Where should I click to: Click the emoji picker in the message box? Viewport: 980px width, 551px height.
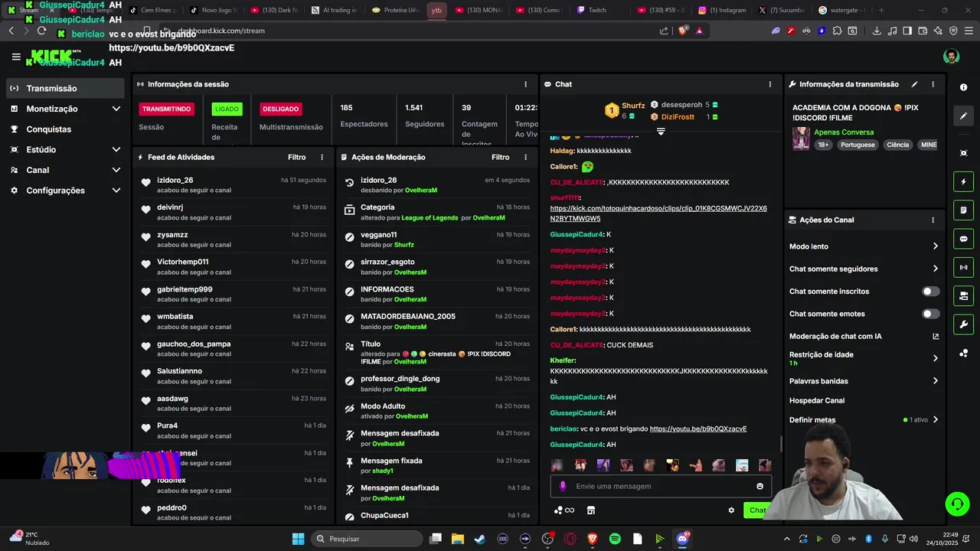pyautogui.click(x=759, y=486)
